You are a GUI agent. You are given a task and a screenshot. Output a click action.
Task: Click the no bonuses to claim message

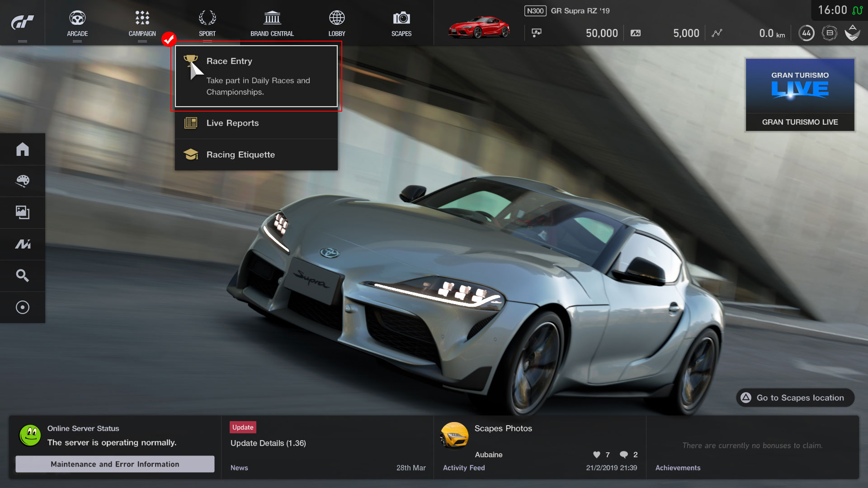pos(752,446)
